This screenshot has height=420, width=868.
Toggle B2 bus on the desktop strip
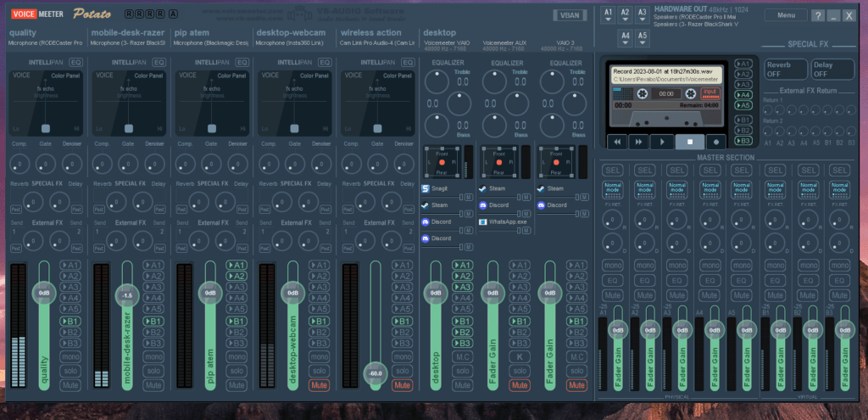(x=462, y=332)
